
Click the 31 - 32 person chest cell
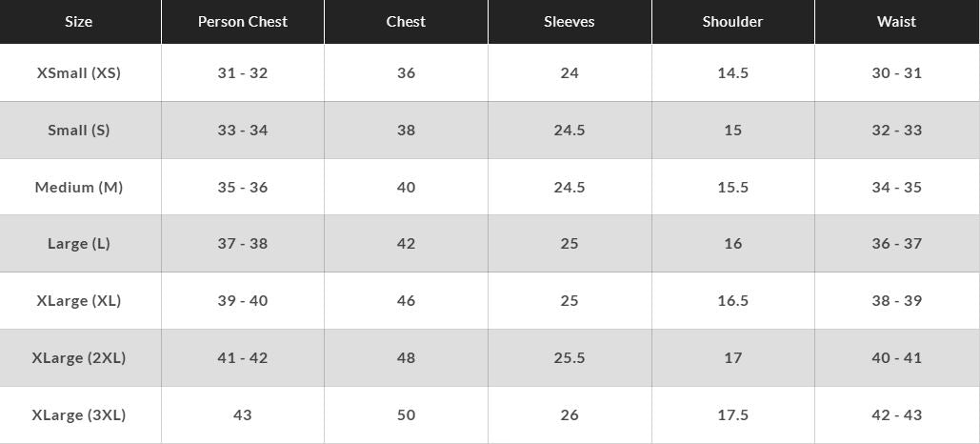point(242,72)
